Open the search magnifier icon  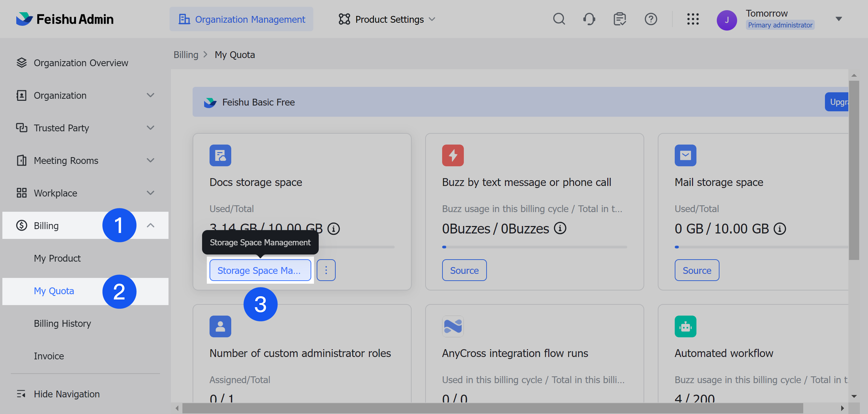click(559, 19)
